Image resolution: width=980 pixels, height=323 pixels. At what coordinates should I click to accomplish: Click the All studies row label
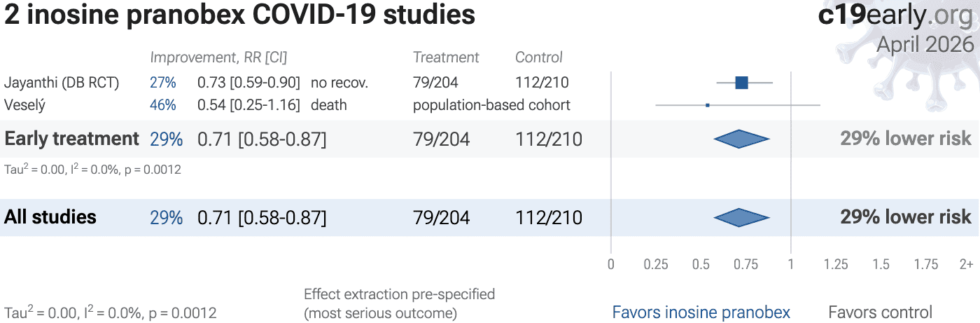50,217
